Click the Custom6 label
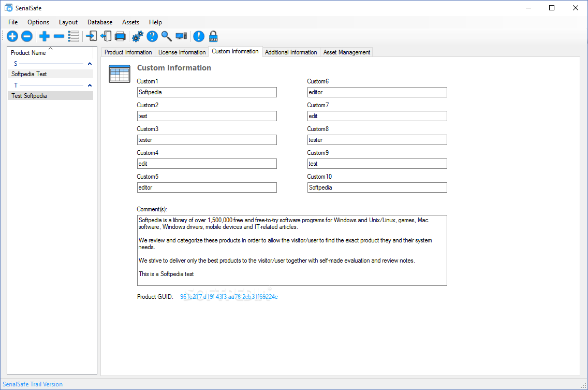 [318, 81]
